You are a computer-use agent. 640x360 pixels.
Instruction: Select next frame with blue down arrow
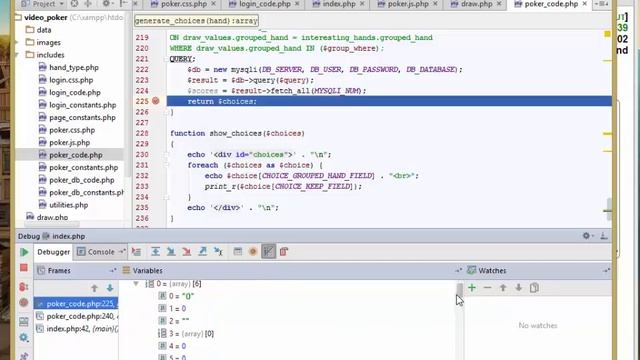(x=110, y=288)
